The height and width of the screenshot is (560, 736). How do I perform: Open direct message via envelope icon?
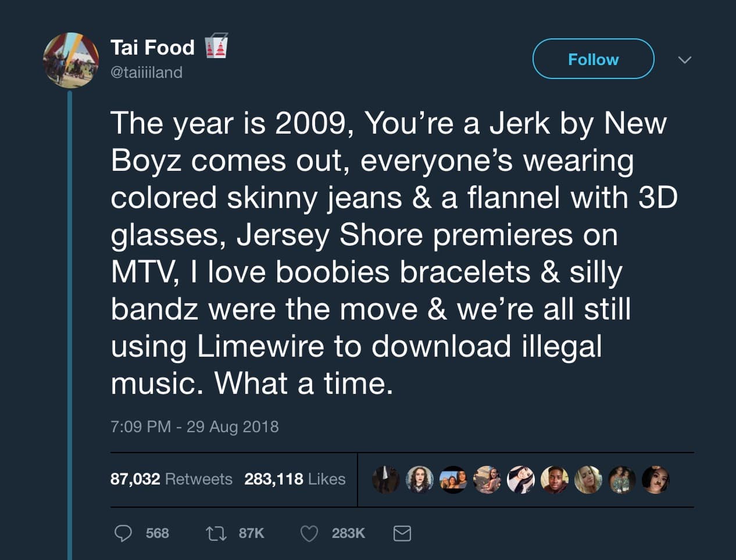402,533
